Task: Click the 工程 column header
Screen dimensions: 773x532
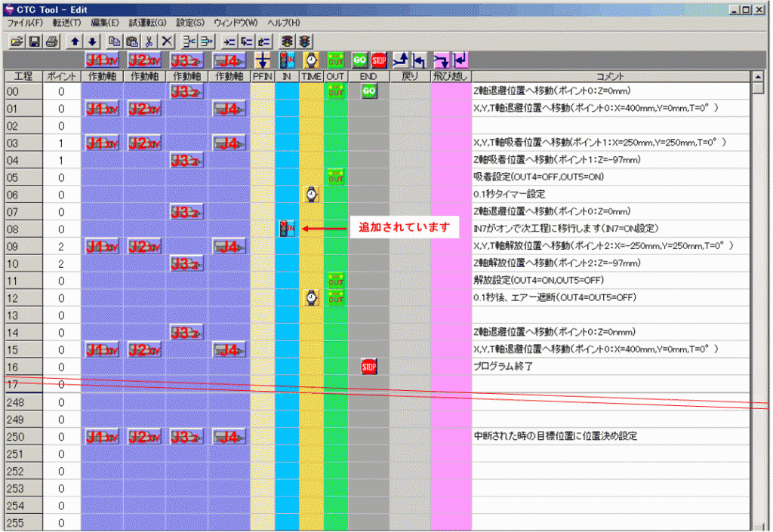Action: 23,76
